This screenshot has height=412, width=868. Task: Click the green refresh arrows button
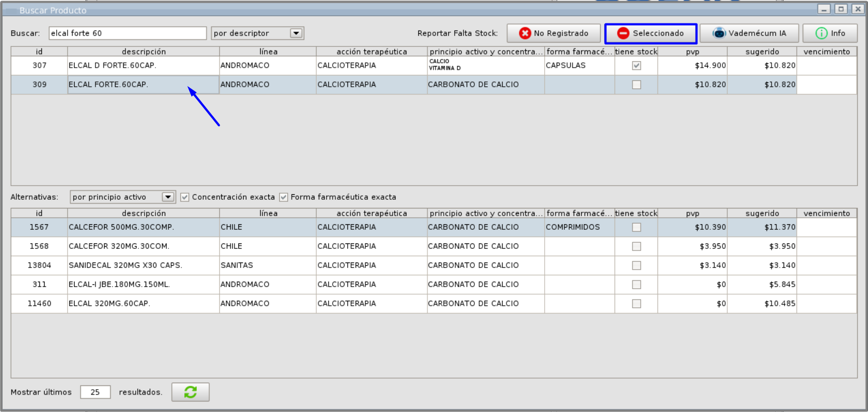pyautogui.click(x=190, y=392)
